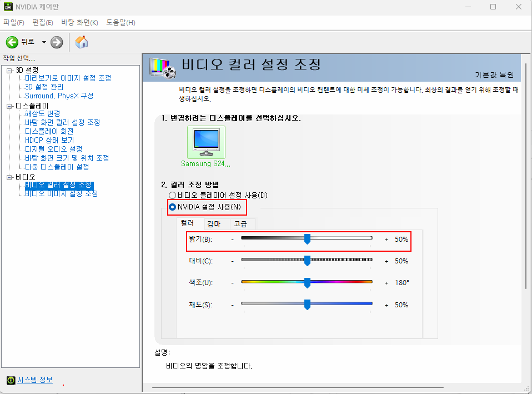Click the 비디오 category label
532x394 pixels.
pos(25,177)
